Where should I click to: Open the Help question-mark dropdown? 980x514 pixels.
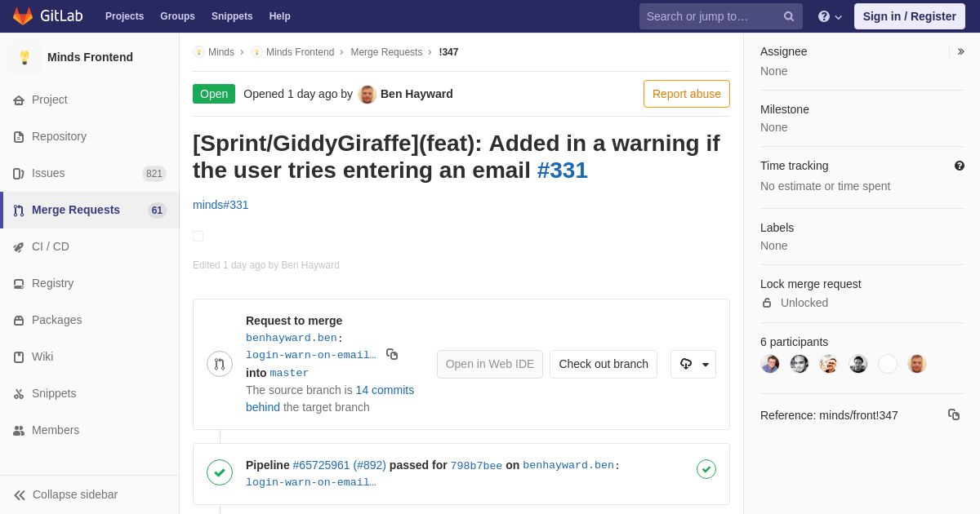(x=830, y=16)
